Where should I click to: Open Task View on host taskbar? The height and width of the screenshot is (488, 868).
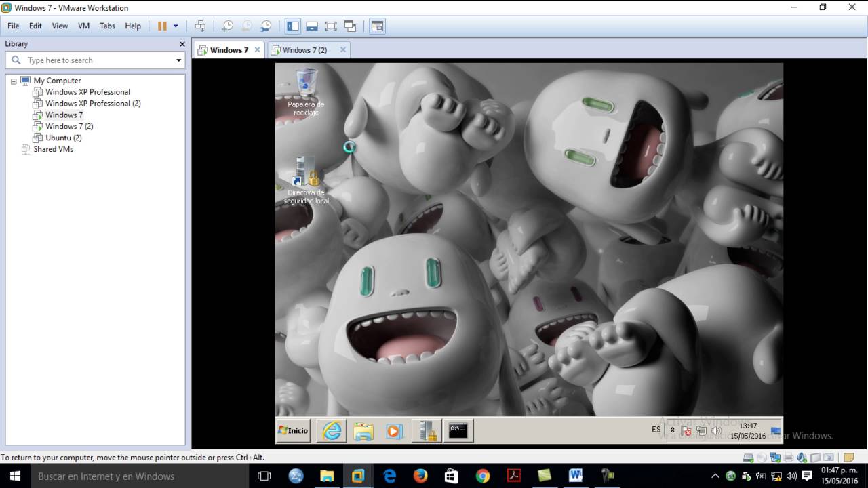point(264,476)
